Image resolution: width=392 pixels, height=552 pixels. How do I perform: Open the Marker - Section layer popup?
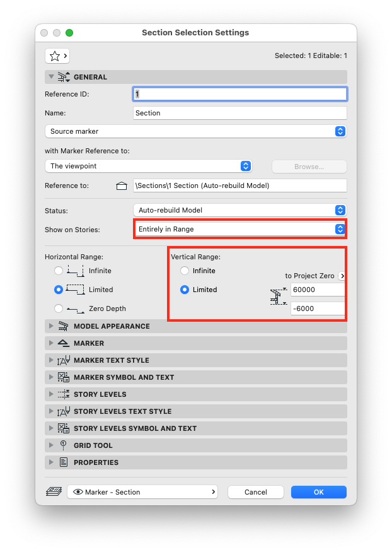[142, 492]
